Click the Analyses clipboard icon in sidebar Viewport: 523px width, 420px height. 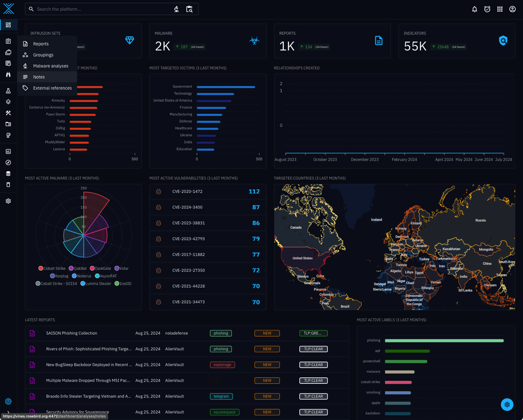(x=8, y=41)
